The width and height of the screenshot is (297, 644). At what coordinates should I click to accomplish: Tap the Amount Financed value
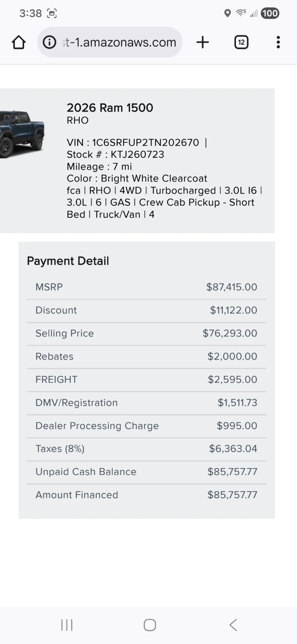click(x=232, y=495)
